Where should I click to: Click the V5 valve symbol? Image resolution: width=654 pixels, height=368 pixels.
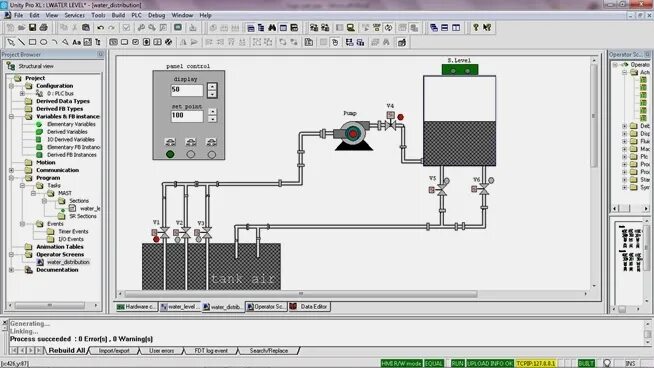click(x=442, y=190)
